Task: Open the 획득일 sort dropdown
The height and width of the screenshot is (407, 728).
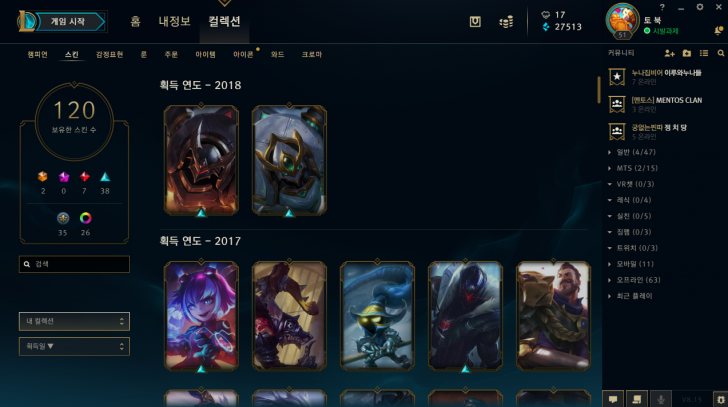Action: (74, 346)
